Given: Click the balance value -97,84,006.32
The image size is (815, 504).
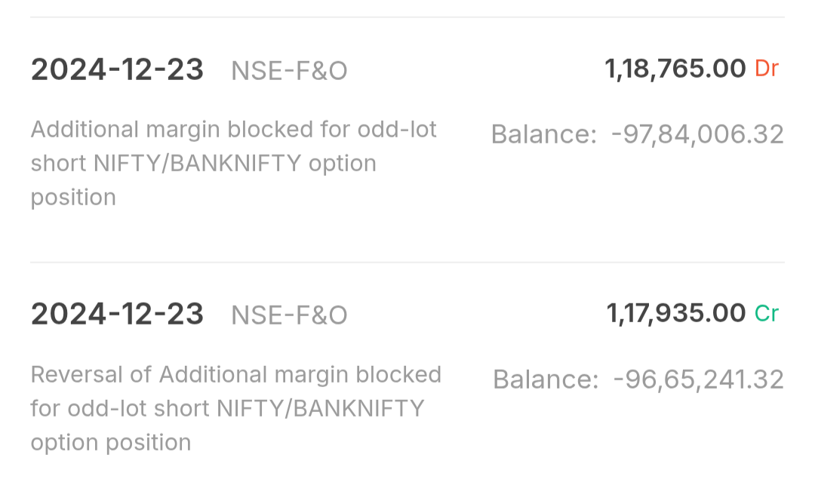Looking at the screenshot, I should pyautogui.click(x=697, y=134).
